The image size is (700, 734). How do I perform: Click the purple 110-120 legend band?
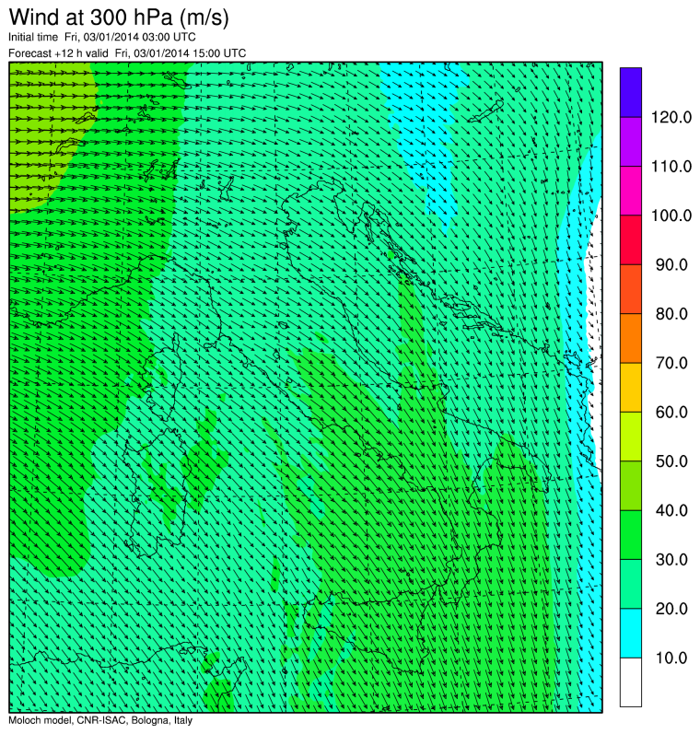pos(631,142)
